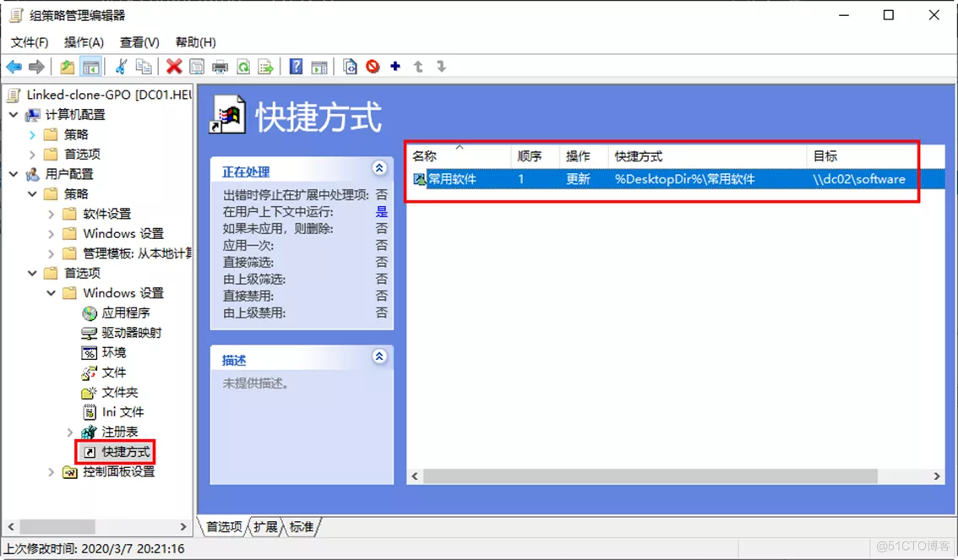958x560 pixels.
Task: Sort by the 顺序 column header
Action: coord(536,156)
